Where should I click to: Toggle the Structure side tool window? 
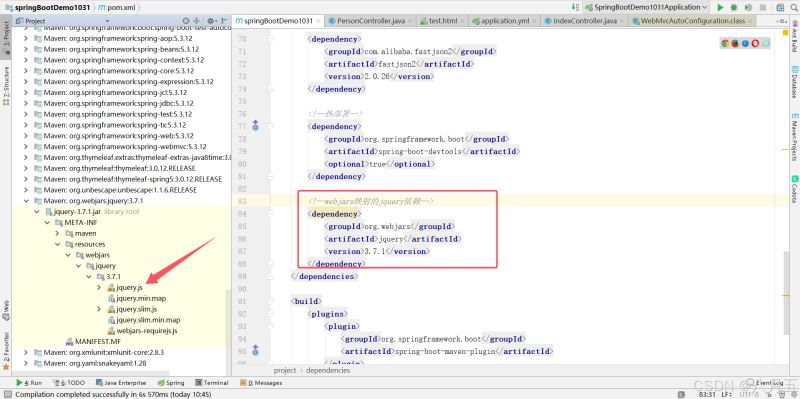click(6, 85)
